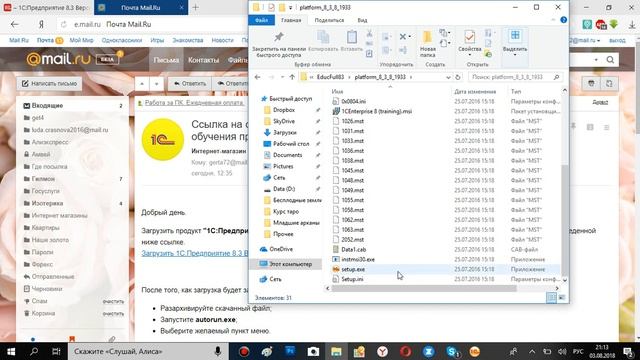This screenshot has width=640, height=360.
Task: Select Рабочий стол in Explorer sidebar
Action: click(x=291, y=144)
